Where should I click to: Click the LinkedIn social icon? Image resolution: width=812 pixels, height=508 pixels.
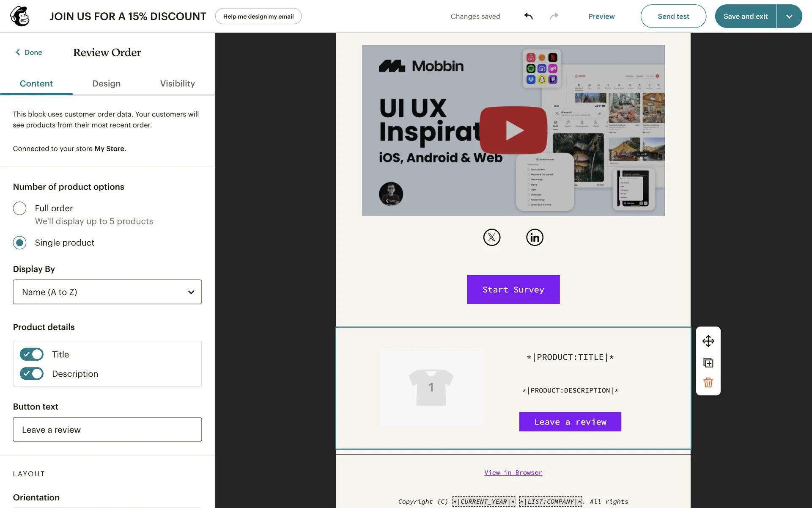click(x=535, y=237)
